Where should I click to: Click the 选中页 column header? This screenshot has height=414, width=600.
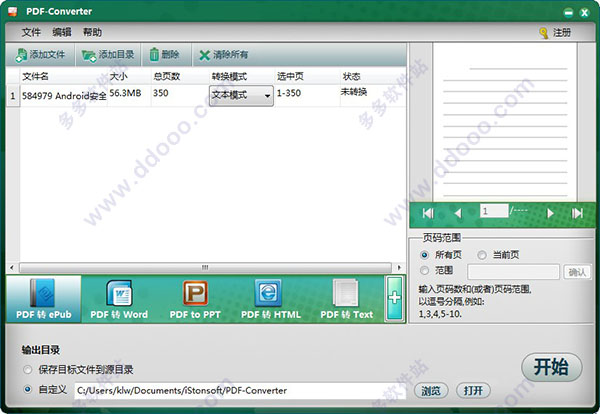pos(307,76)
